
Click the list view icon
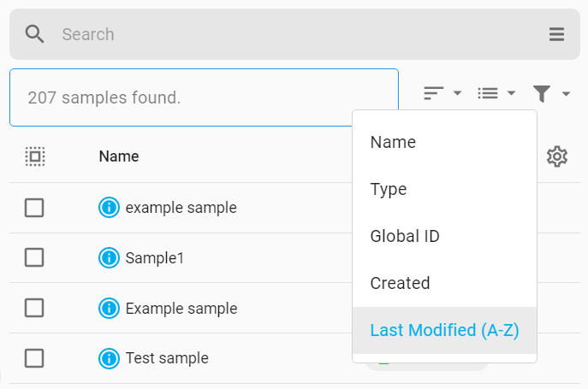pyautogui.click(x=488, y=93)
